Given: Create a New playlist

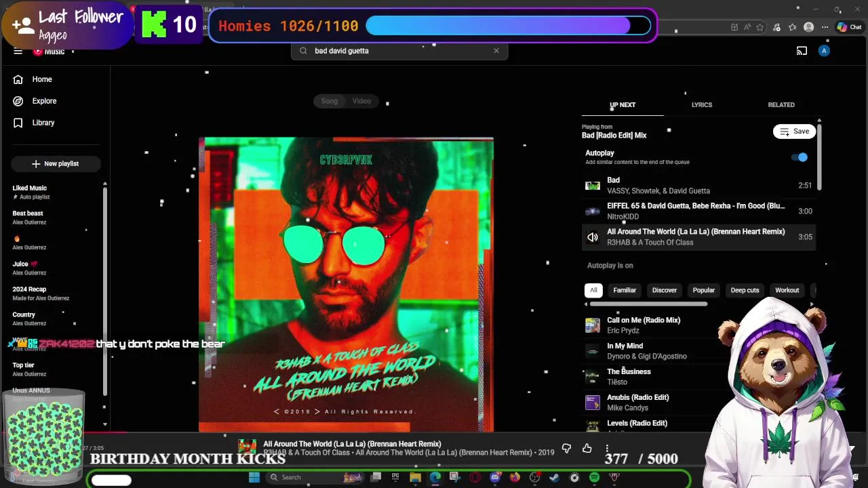Looking at the screenshot, I should click(x=56, y=164).
